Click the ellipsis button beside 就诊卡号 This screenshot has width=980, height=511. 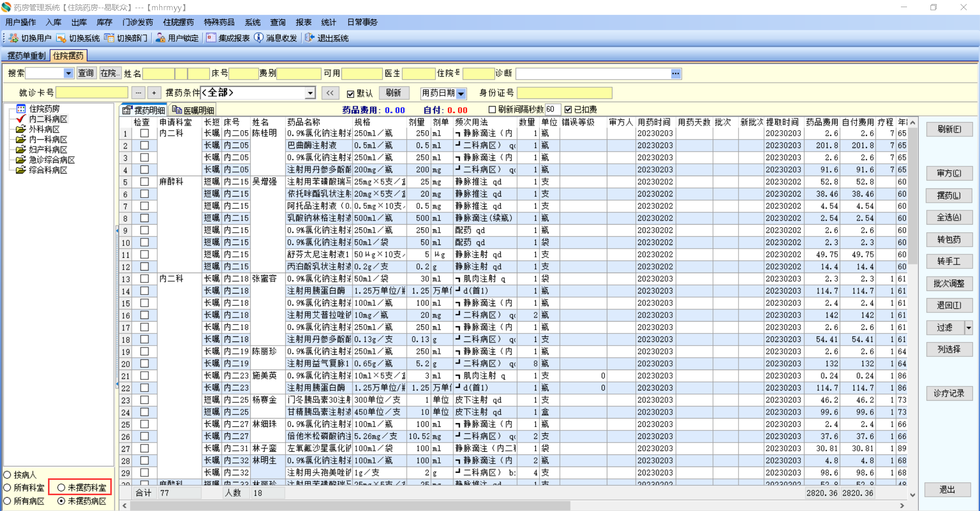[138, 93]
